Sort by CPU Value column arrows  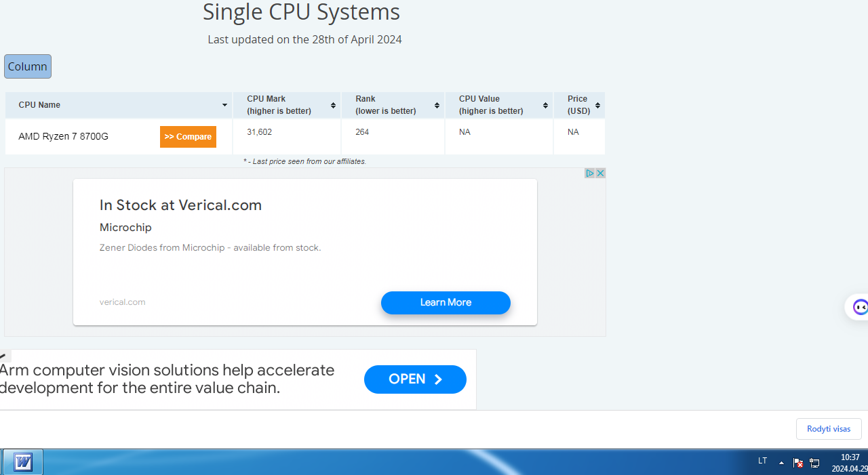545,105
